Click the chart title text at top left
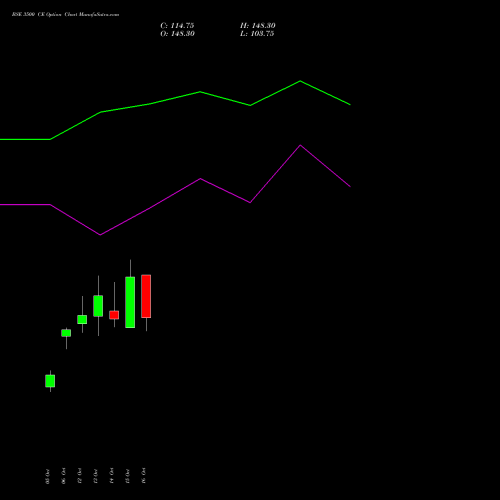 pos(65,15)
